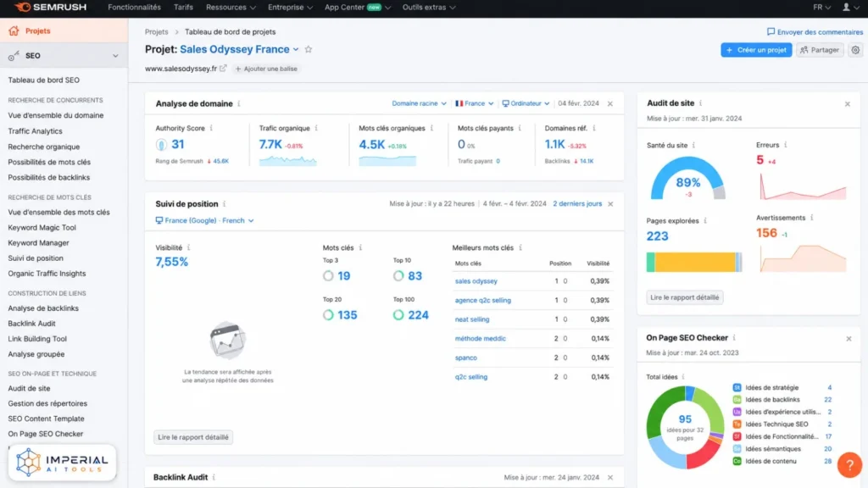Open the FR language dropdown
868x488 pixels.
[822, 7]
